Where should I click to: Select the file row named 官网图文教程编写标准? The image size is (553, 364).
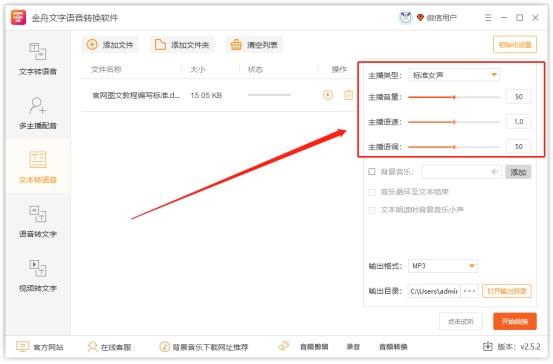[x=219, y=95]
